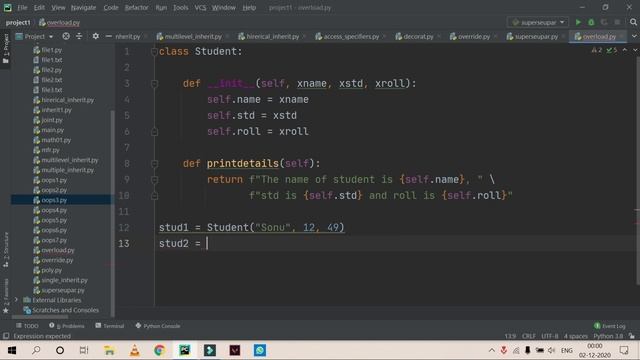
Task: Click the overload.py breadcrumb in navigation bar
Action: tap(60, 22)
